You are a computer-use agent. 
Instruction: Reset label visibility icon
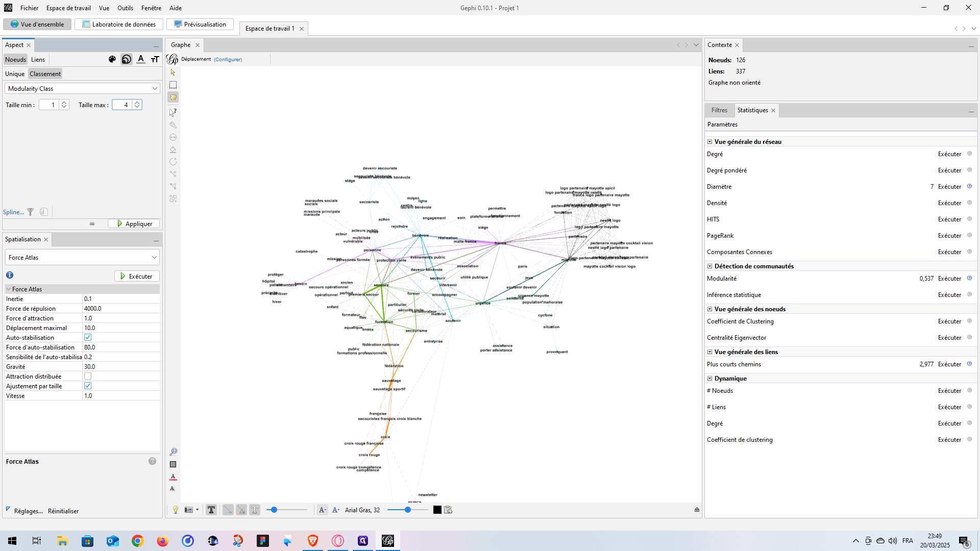[173, 489]
